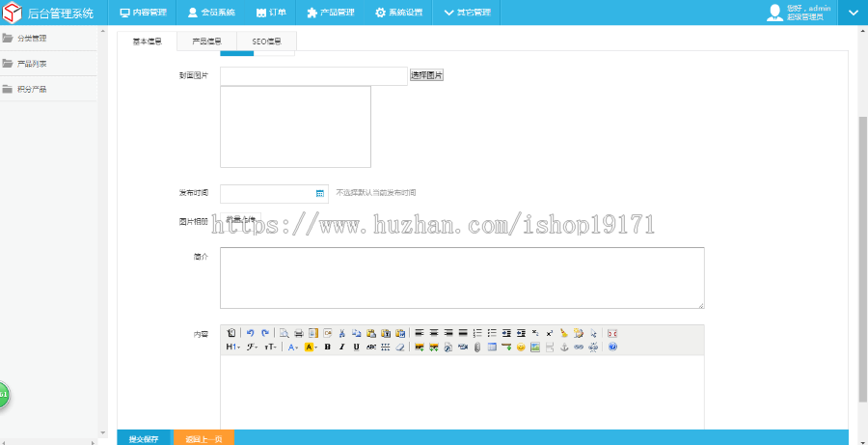Image resolution: width=868 pixels, height=445 pixels.
Task: Click the 提交保存 button
Action: pos(145,438)
